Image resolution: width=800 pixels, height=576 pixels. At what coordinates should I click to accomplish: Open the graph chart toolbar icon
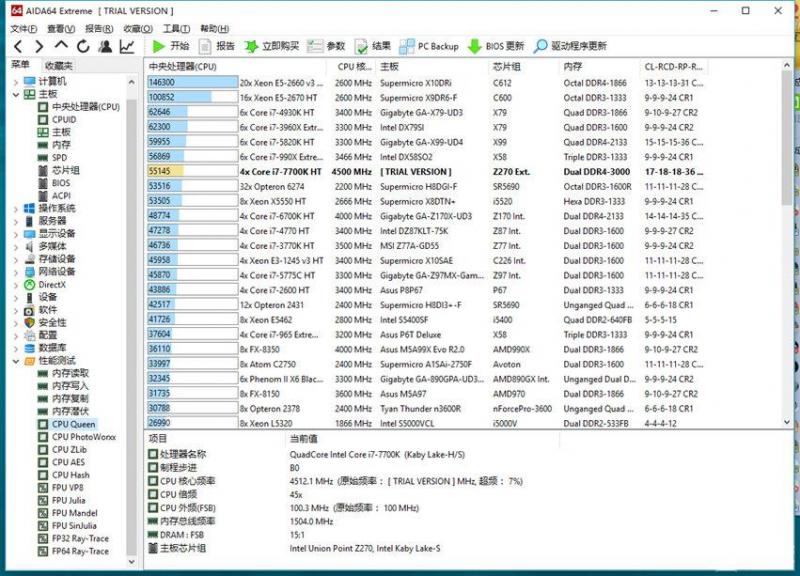tap(127, 46)
